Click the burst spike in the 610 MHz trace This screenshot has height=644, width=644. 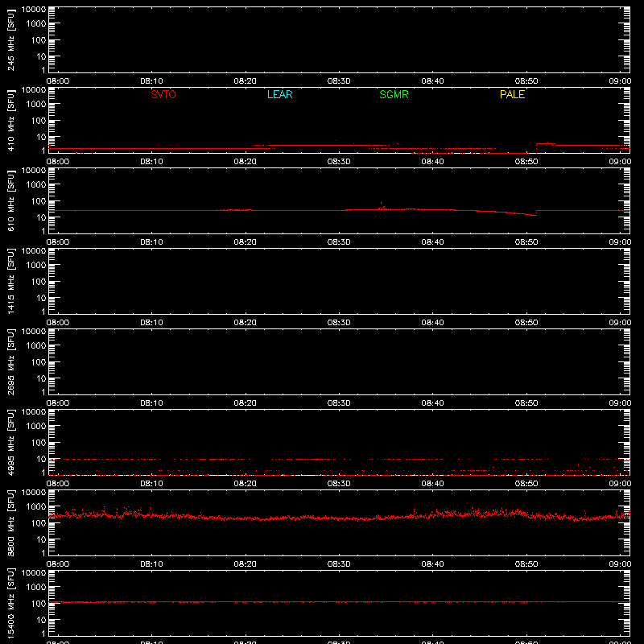point(382,205)
